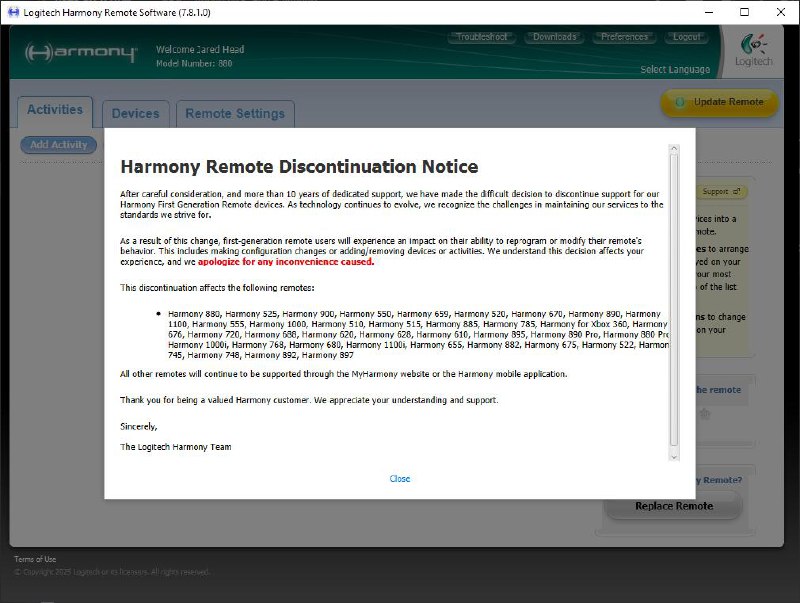Close the discontinuation notice dialog
The image size is (800, 603).
(399, 479)
